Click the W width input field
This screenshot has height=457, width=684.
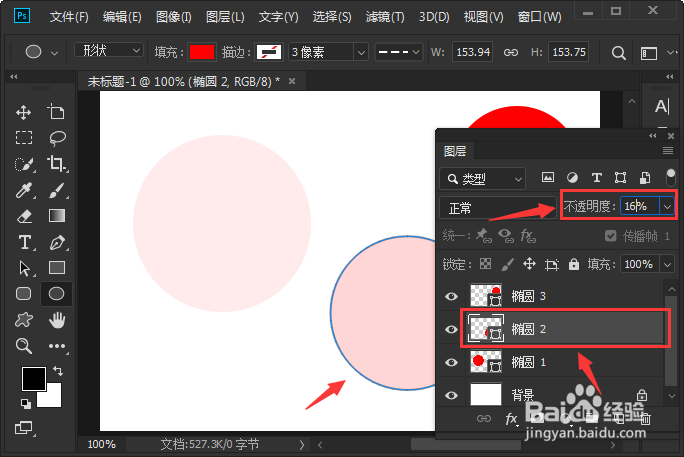(x=473, y=52)
